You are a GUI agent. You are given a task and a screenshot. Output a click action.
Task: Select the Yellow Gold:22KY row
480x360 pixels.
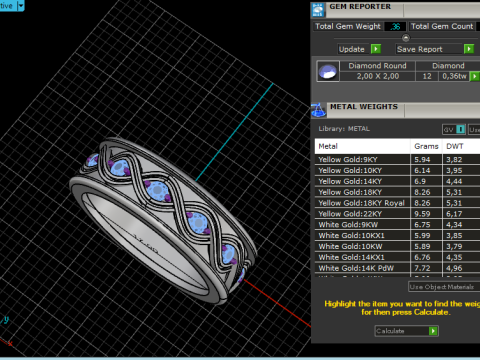click(x=397, y=214)
